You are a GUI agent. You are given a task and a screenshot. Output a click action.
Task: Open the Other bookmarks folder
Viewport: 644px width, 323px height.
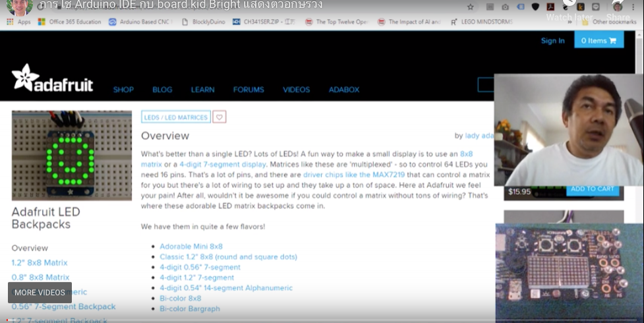[609, 22]
